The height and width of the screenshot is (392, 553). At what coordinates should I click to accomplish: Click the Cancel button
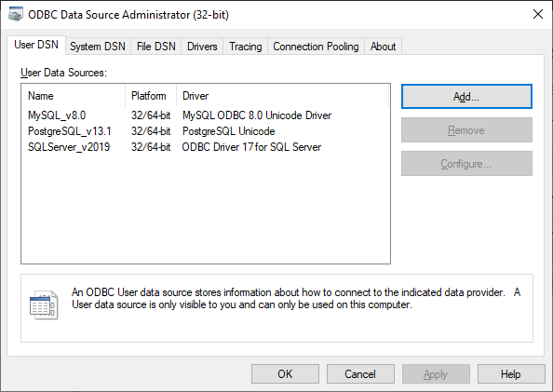pos(360,374)
